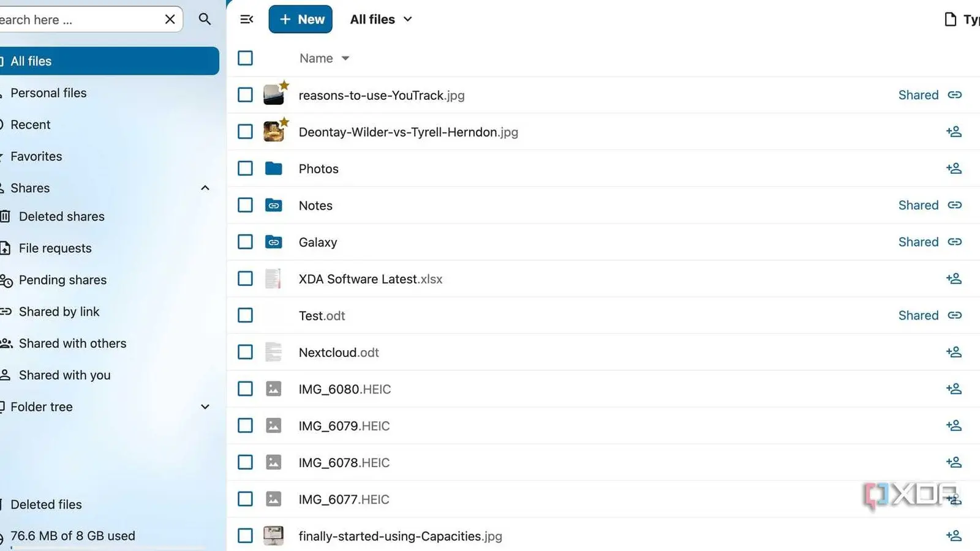
Task: Collapse the Shares section chevron
Action: pos(205,188)
